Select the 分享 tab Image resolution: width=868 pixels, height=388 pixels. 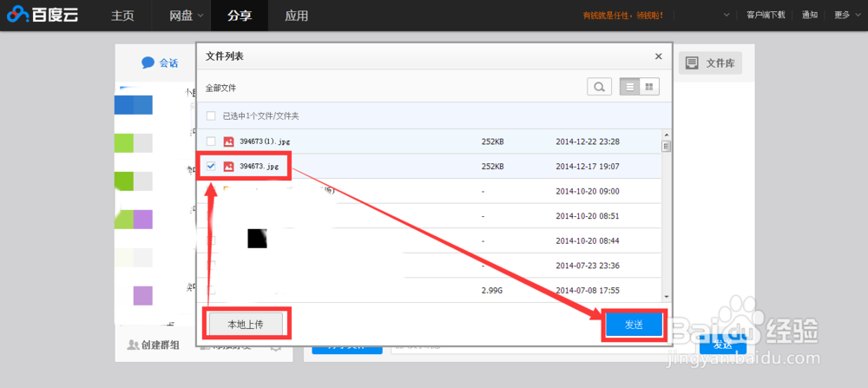click(240, 16)
